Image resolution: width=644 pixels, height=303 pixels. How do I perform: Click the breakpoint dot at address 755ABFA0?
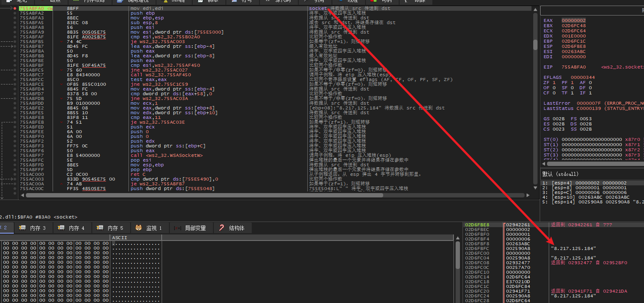coord(15,9)
